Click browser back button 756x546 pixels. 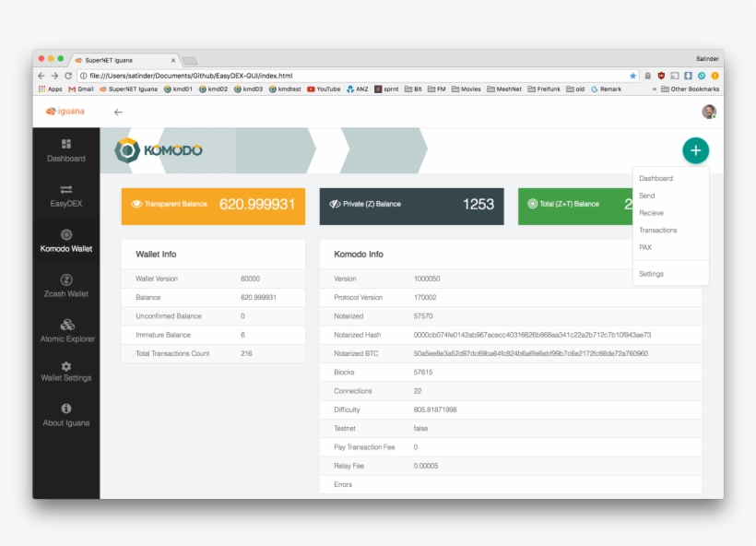[41, 76]
